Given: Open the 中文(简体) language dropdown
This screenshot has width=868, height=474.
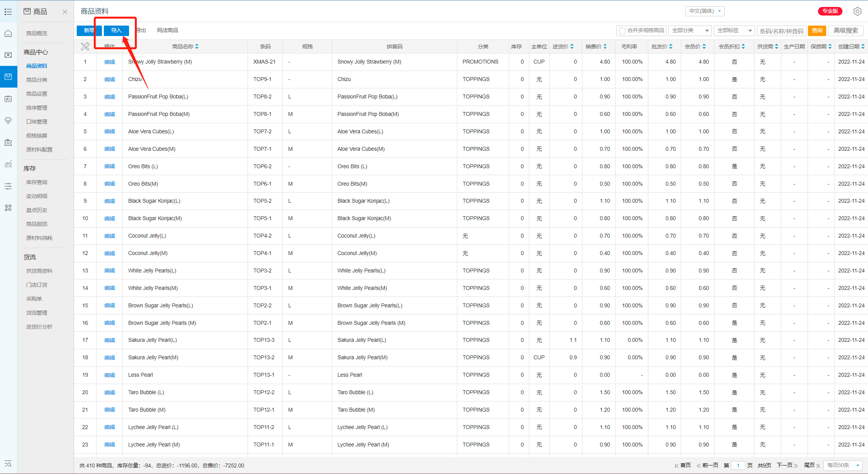Looking at the screenshot, I should [704, 11].
